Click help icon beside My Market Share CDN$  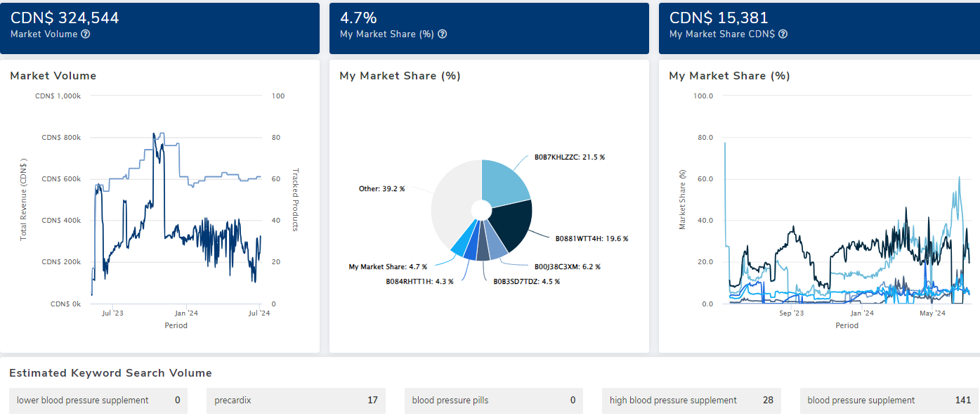pos(783,34)
